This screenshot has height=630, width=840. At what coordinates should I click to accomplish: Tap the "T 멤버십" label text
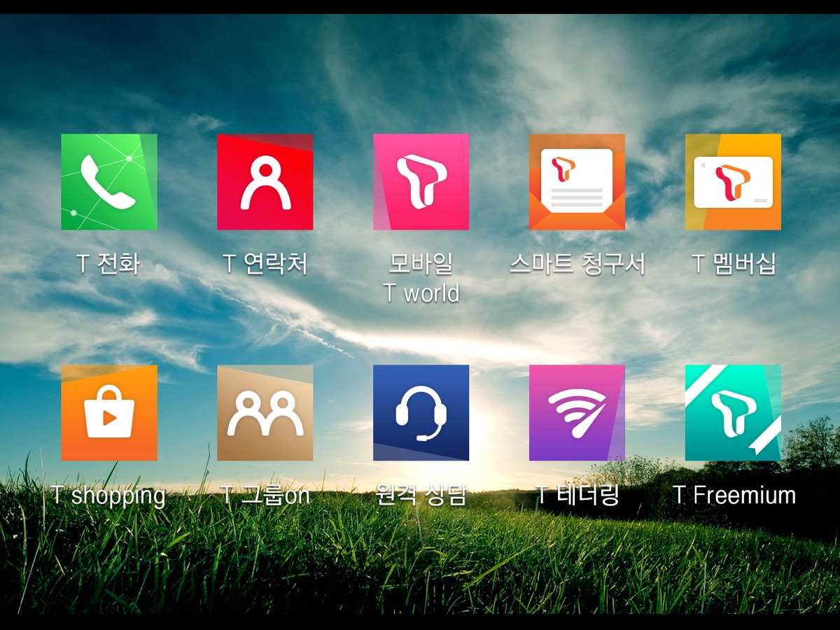pyautogui.click(x=734, y=264)
